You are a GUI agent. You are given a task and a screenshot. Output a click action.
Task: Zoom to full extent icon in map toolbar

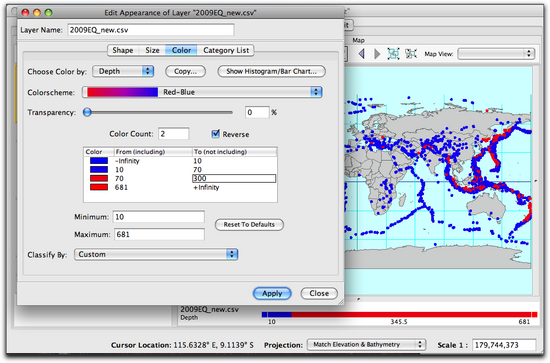pyautogui.click(x=393, y=54)
